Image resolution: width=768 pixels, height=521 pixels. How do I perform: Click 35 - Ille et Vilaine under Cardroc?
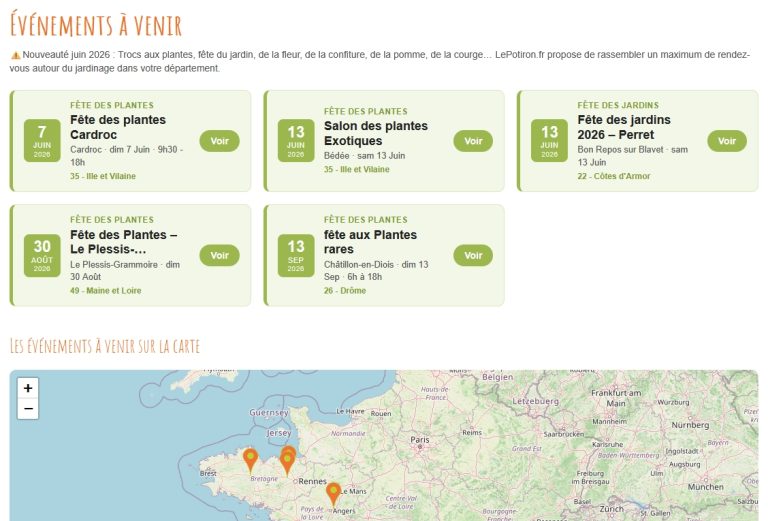click(x=103, y=176)
